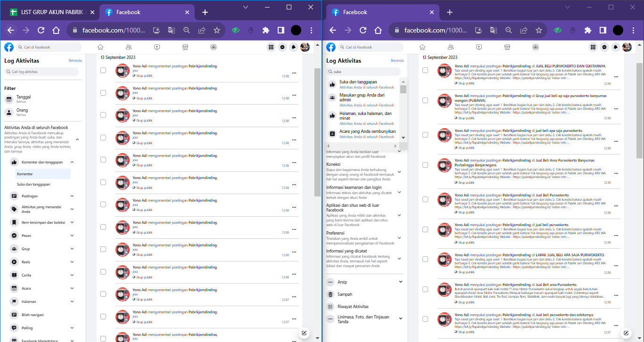
Task: Open the Facebook menu grid icon in the left window
Action: point(271,47)
